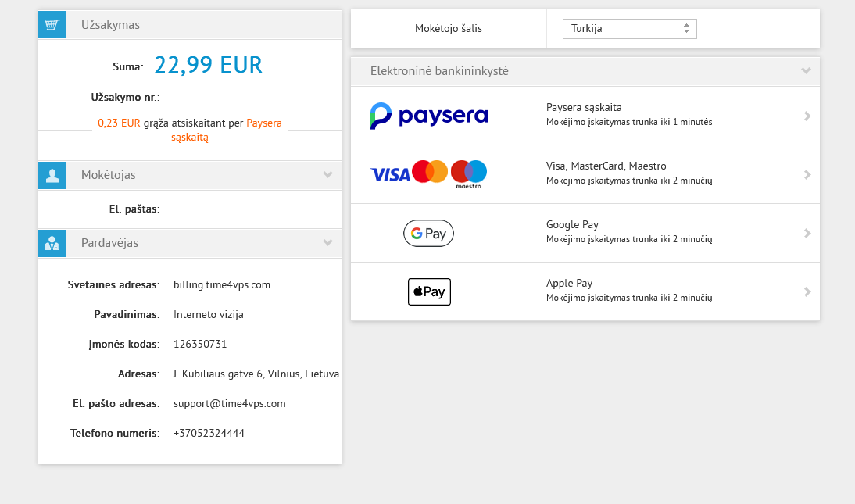The height and width of the screenshot is (504, 855).
Task: Click the 22,99 EUR total amount
Action: [x=209, y=65]
